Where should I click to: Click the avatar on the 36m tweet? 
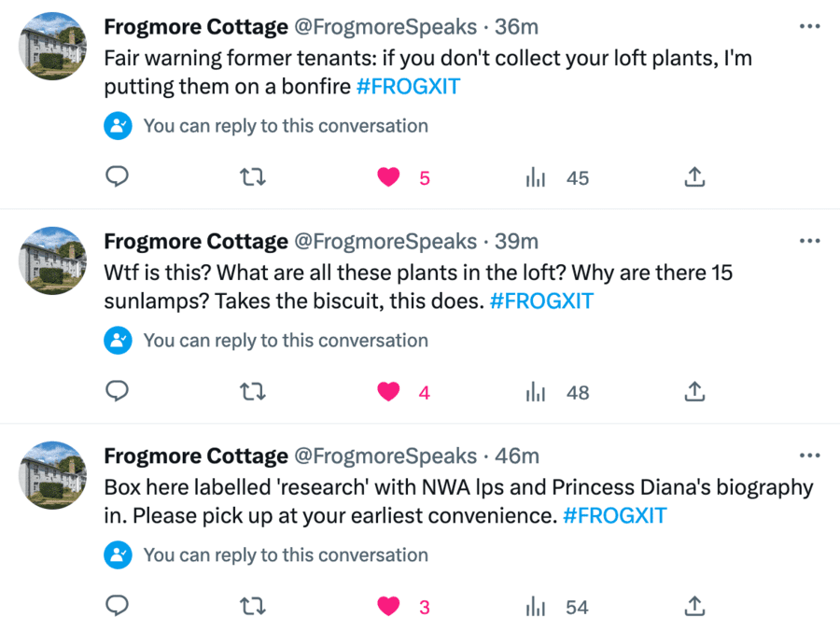53,46
